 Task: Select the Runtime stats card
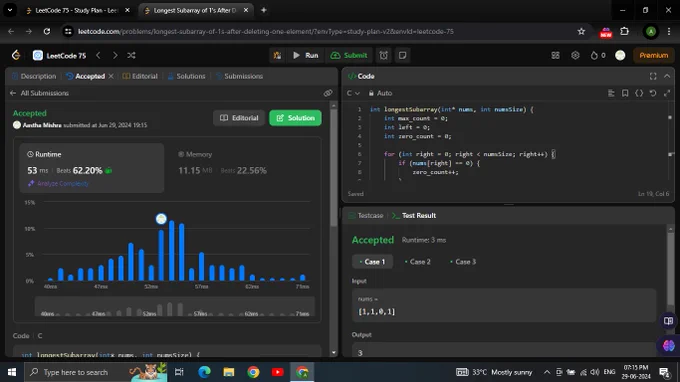point(92,168)
